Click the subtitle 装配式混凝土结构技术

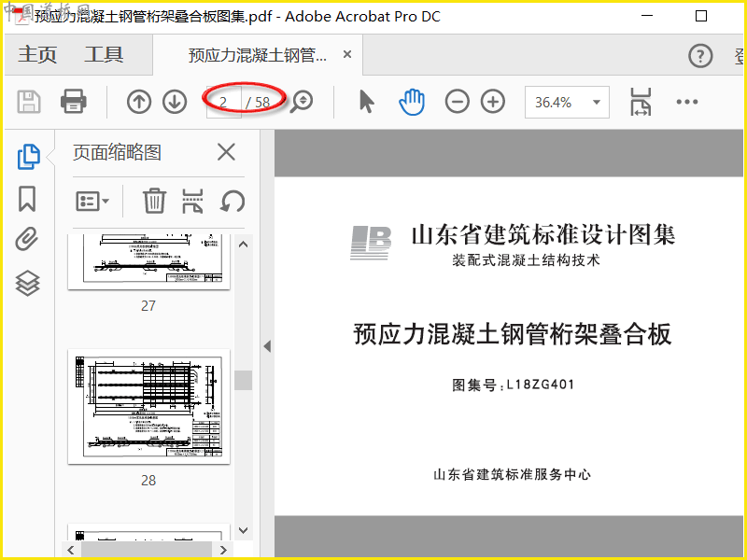coord(526,260)
